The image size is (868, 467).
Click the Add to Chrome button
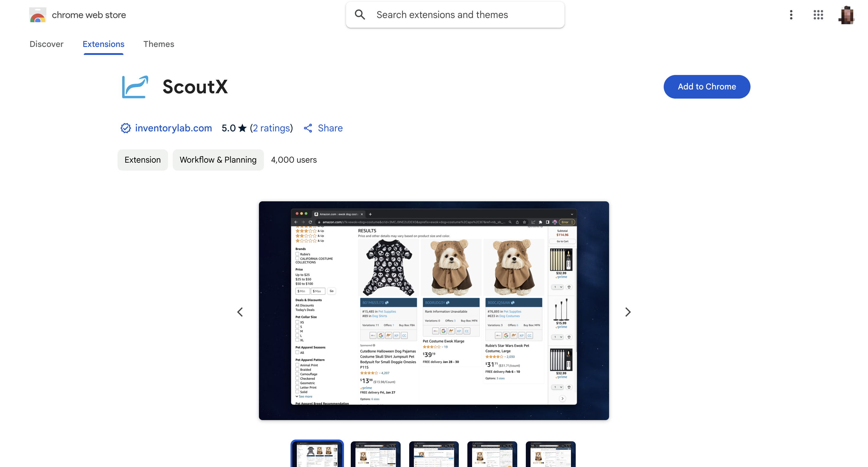pos(707,86)
